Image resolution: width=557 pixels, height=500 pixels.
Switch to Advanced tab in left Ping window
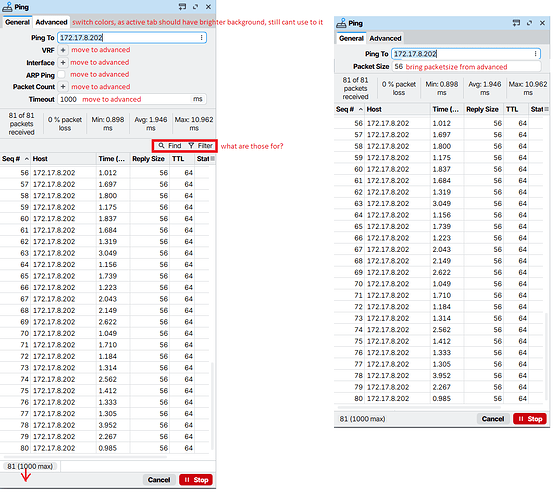pos(51,22)
